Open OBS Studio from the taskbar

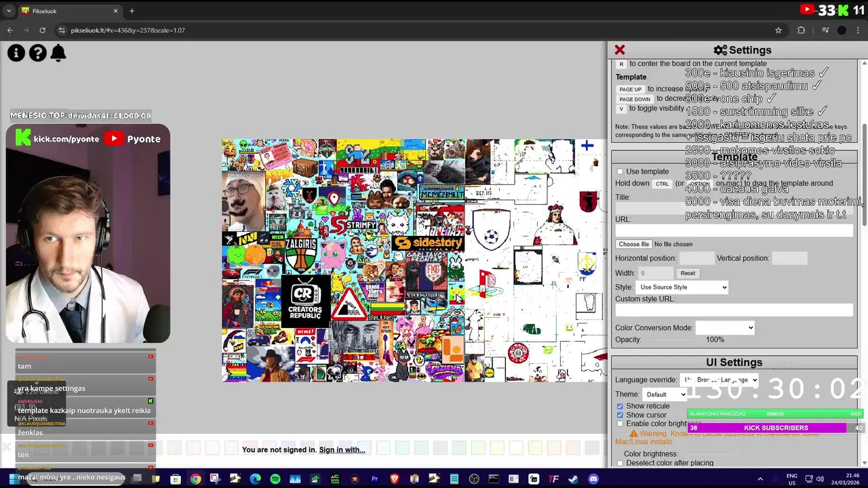(x=474, y=479)
